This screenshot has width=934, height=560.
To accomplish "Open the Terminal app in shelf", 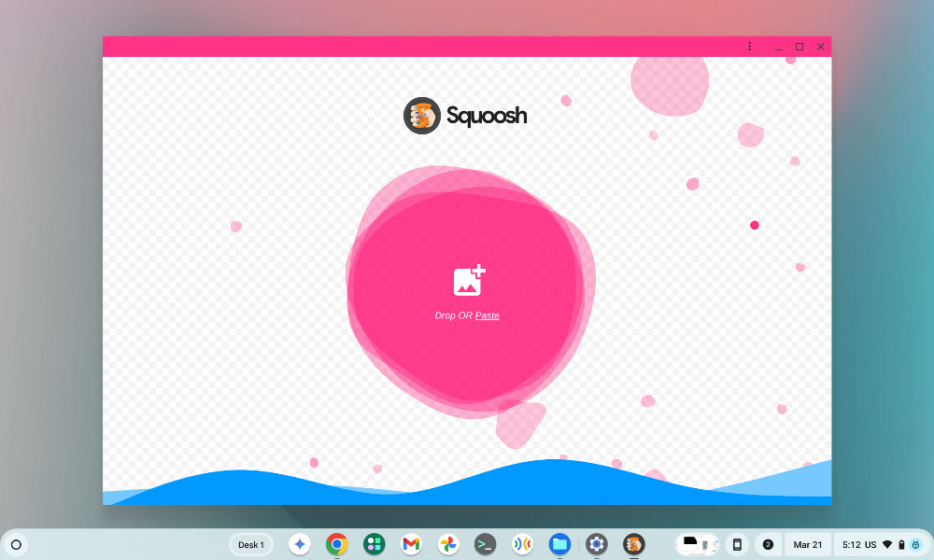I will coord(484,544).
